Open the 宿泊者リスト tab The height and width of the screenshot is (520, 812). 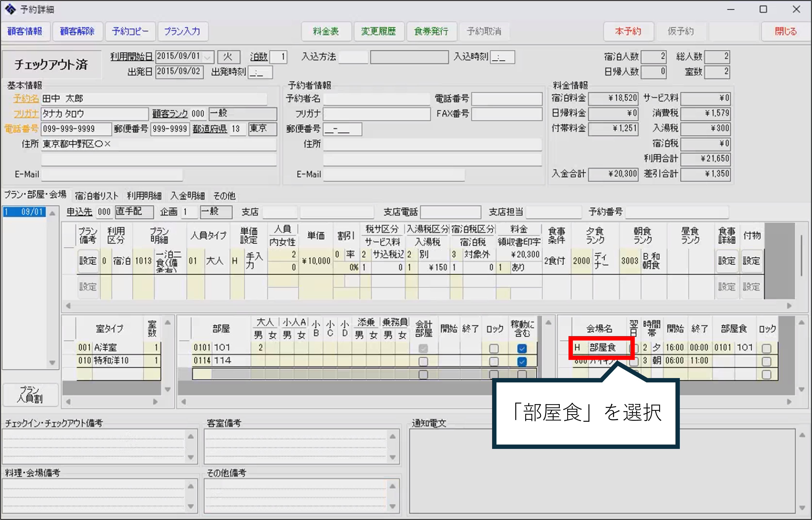(97, 196)
